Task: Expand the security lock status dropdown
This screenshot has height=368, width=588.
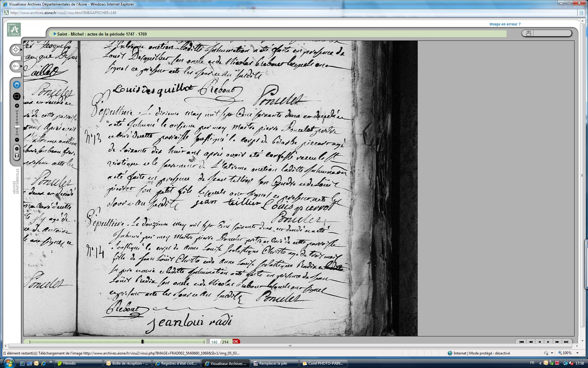Action: coord(552,353)
